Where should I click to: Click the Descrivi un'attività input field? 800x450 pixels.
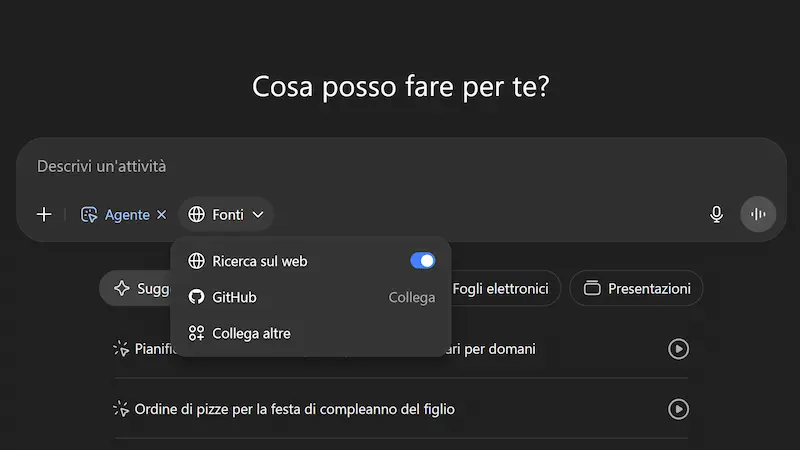pos(401,166)
